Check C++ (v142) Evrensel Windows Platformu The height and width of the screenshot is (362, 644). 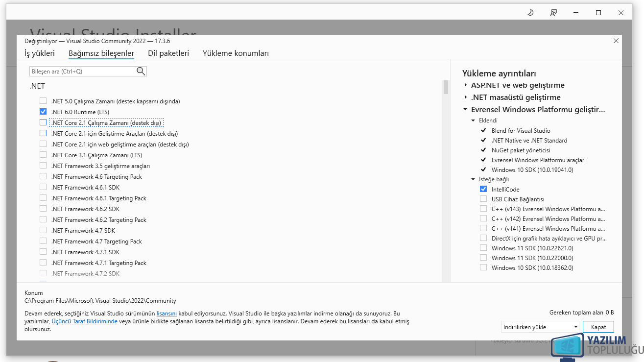483,218
